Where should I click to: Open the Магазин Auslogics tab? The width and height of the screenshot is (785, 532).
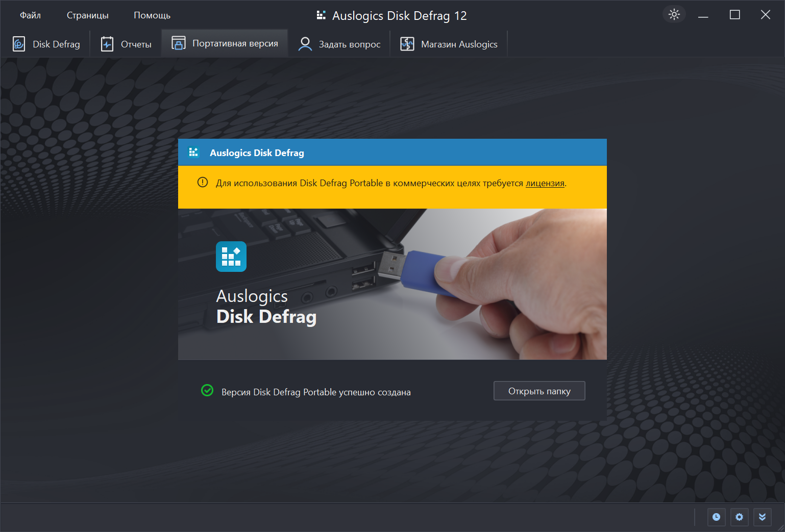[449, 44]
